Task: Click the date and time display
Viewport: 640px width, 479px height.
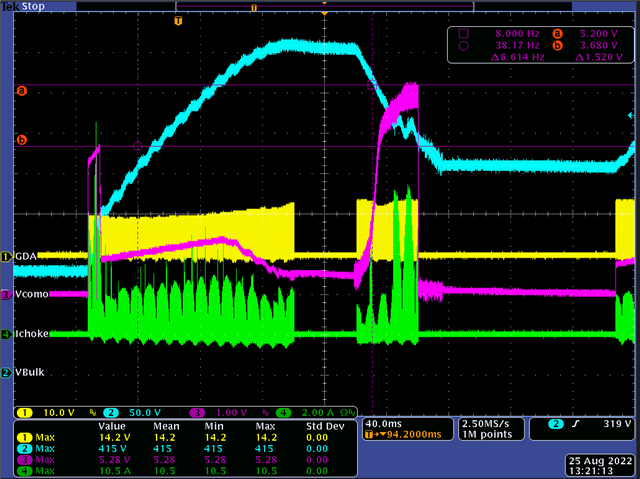Action: 600,466
